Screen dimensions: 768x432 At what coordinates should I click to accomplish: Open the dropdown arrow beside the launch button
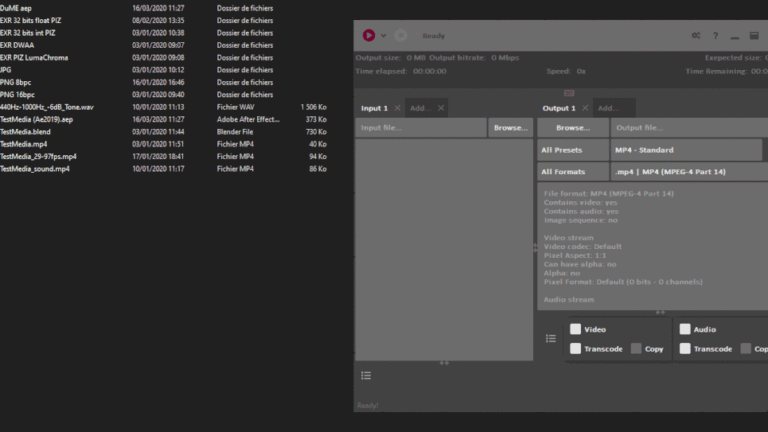point(383,36)
